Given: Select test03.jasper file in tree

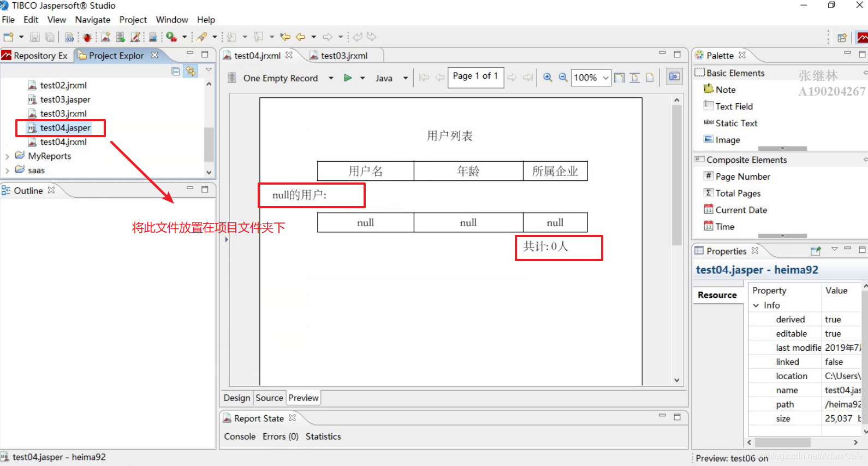Looking at the screenshot, I should pyautogui.click(x=59, y=99).
